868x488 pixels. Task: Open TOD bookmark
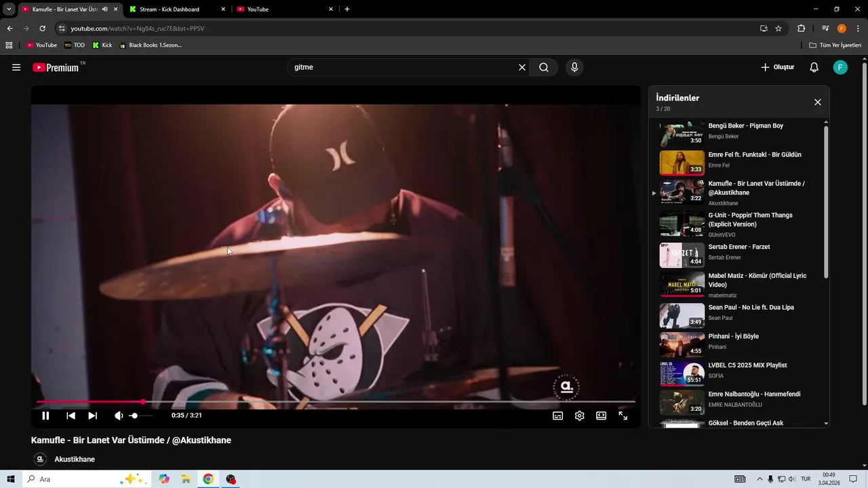75,45
